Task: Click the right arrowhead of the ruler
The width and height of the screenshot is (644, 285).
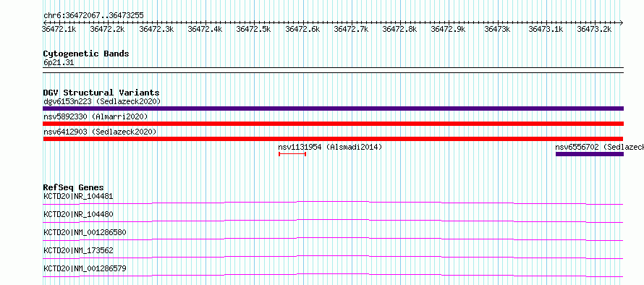Action: (x=622, y=22)
